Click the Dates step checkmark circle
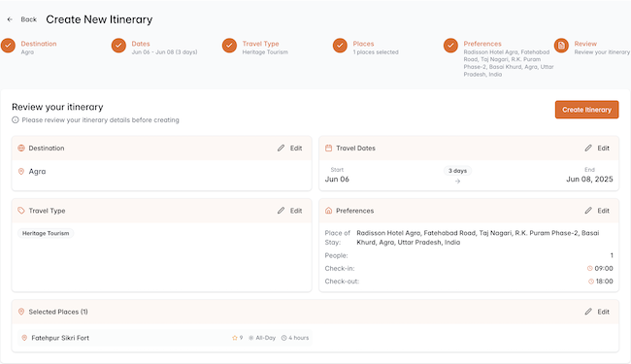 tap(118, 46)
